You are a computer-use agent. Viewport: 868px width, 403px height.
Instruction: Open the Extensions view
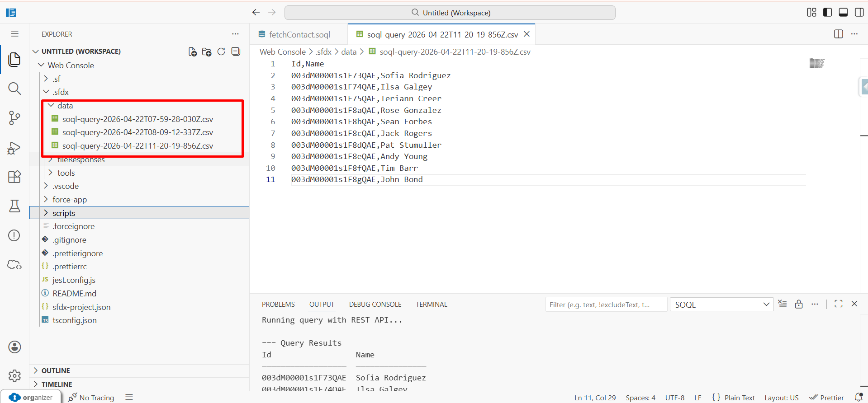[14, 177]
